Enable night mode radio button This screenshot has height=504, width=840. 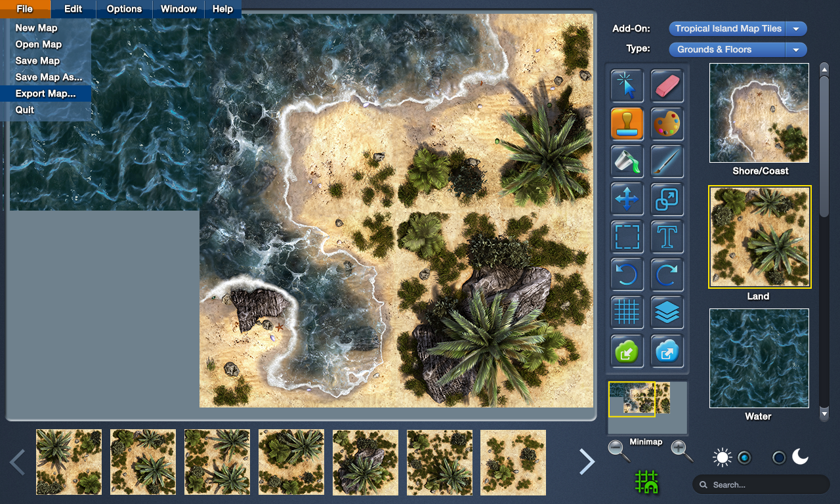[779, 457]
